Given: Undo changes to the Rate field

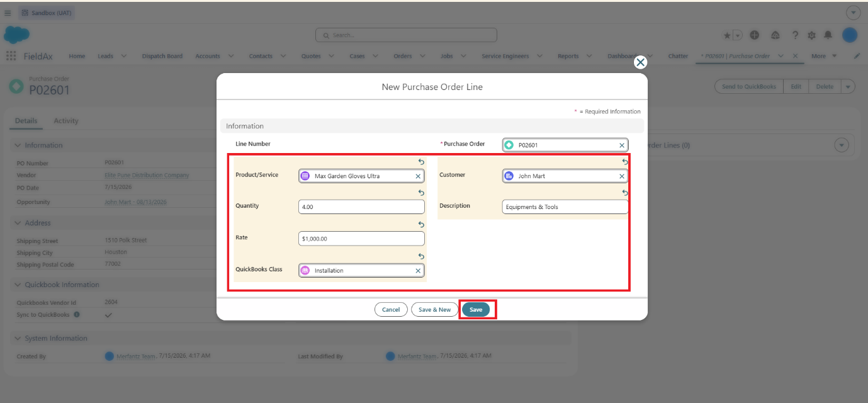Looking at the screenshot, I should [x=421, y=225].
